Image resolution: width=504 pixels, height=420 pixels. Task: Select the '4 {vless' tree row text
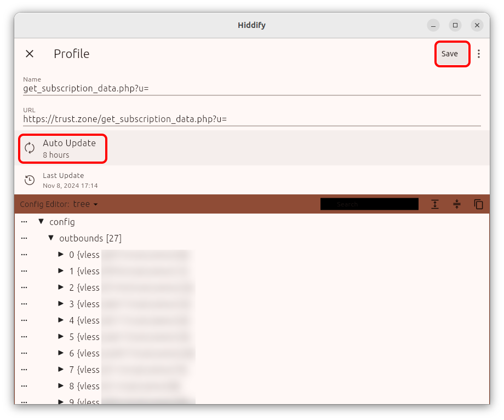84,320
